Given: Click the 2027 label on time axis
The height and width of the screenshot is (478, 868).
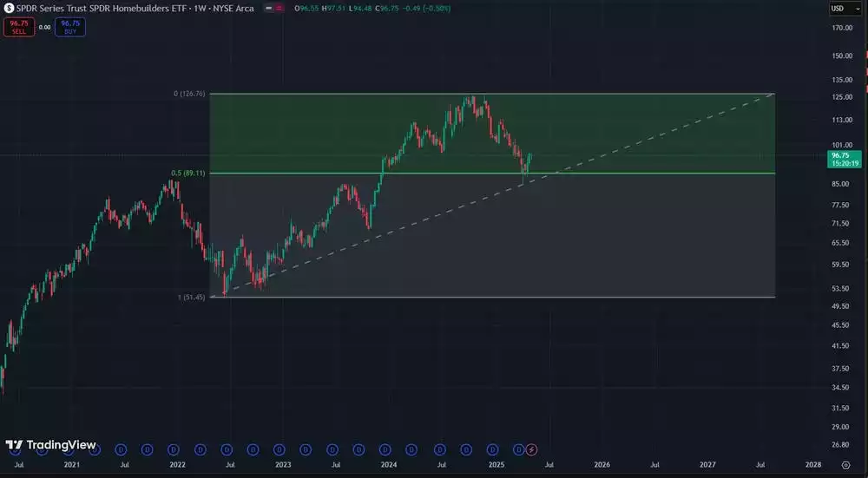Looking at the screenshot, I should (x=707, y=465).
